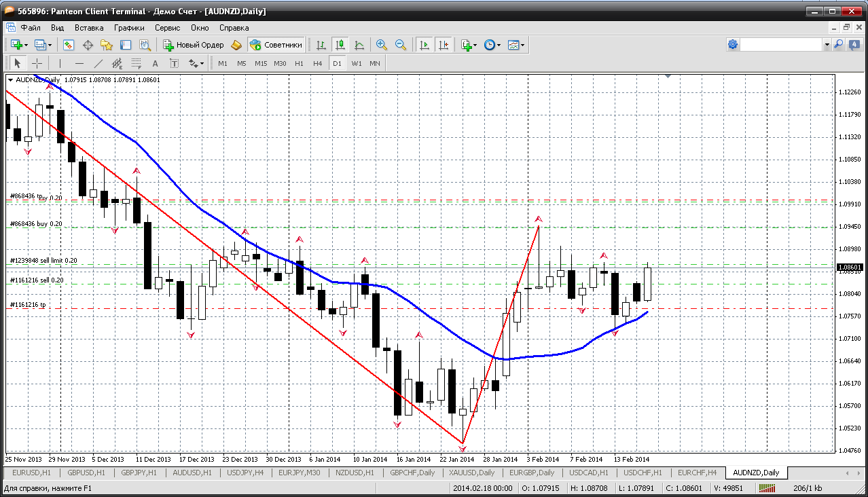Switch to the XAUUSD,Daily chart tab
Viewport: 868px width, 497px height.
[471, 473]
